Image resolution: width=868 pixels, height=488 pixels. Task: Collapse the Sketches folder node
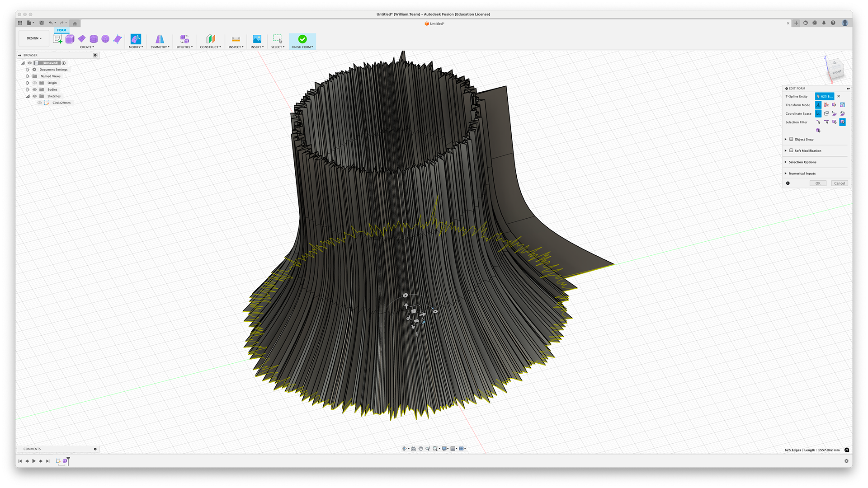(28, 96)
